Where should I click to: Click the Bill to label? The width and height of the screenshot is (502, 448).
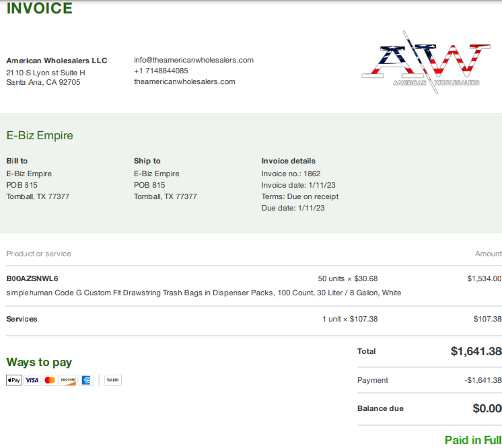tap(17, 161)
